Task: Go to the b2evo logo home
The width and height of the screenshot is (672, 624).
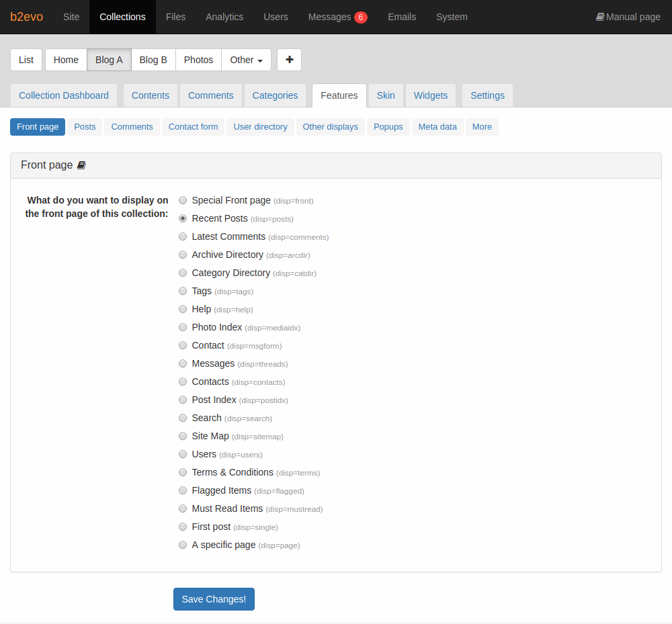Action: (27, 17)
